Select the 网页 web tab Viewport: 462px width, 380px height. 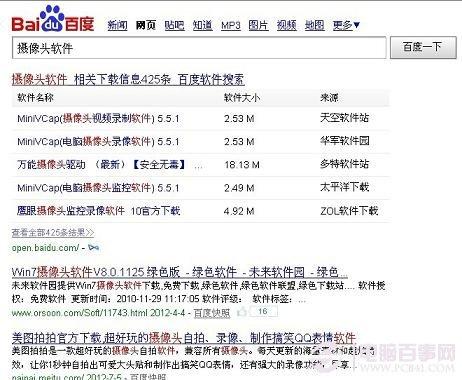click(146, 25)
